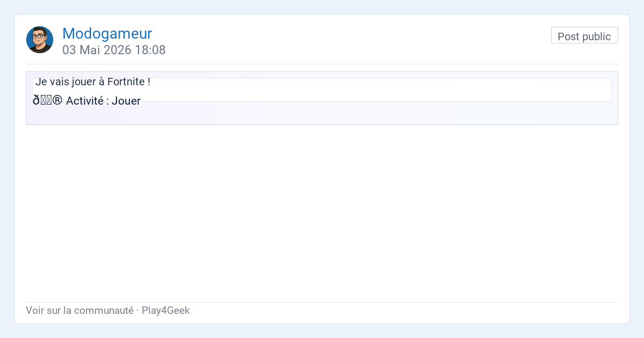Open the Voir sur la communauté link
This screenshot has width=644, height=338.
tap(79, 310)
